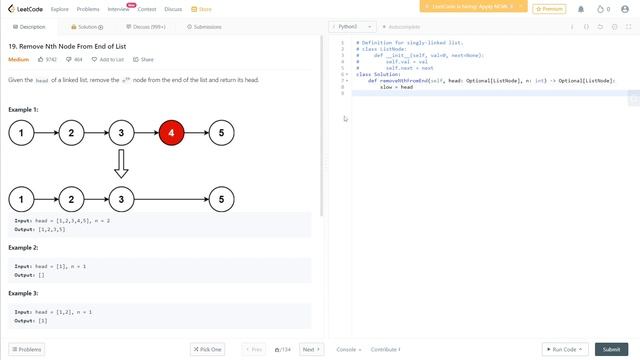Click the thumbs up like icon
The width and height of the screenshot is (640, 360).
tap(40, 60)
